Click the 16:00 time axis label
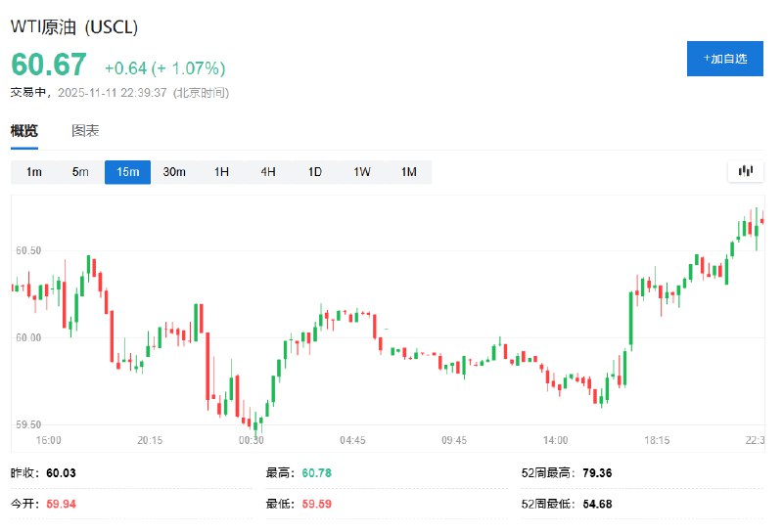The width and height of the screenshot is (783, 532). pyautogui.click(x=48, y=440)
